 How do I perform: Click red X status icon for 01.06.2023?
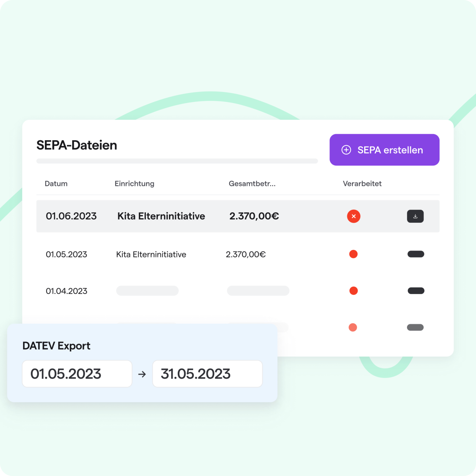click(353, 216)
